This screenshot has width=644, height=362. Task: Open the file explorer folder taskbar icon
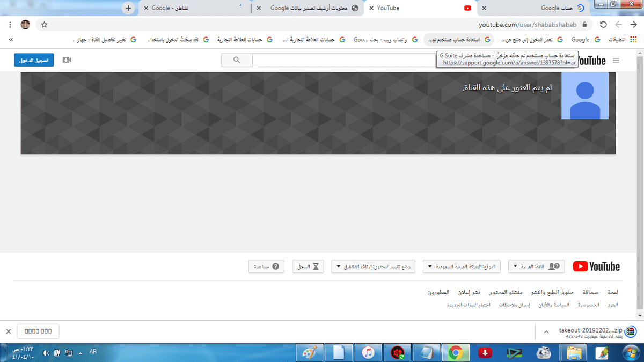click(574, 353)
